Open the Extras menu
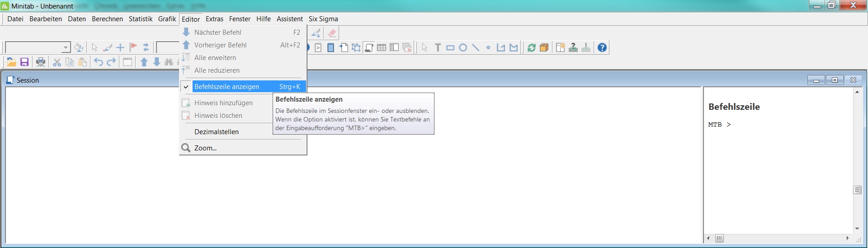The height and width of the screenshot is (248, 868). tap(214, 19)
